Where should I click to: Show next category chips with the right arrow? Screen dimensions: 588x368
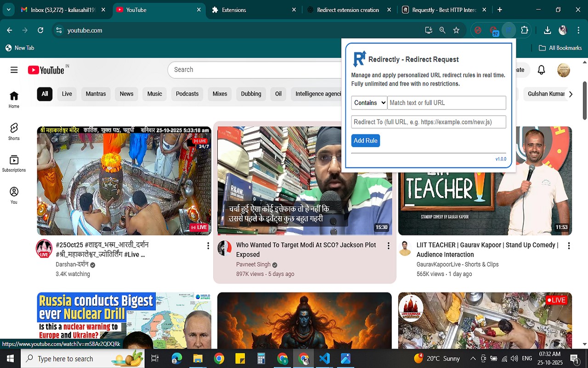click(571, 94)
